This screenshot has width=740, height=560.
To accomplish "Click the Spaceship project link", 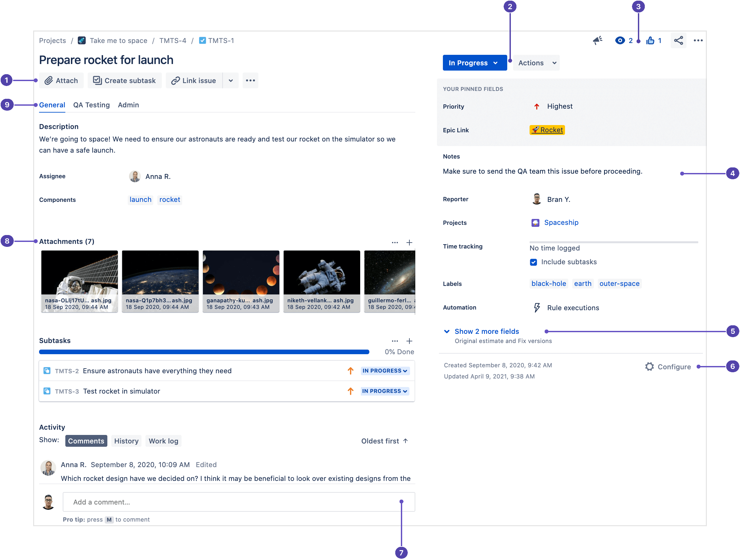I will [x=562, y=222].
